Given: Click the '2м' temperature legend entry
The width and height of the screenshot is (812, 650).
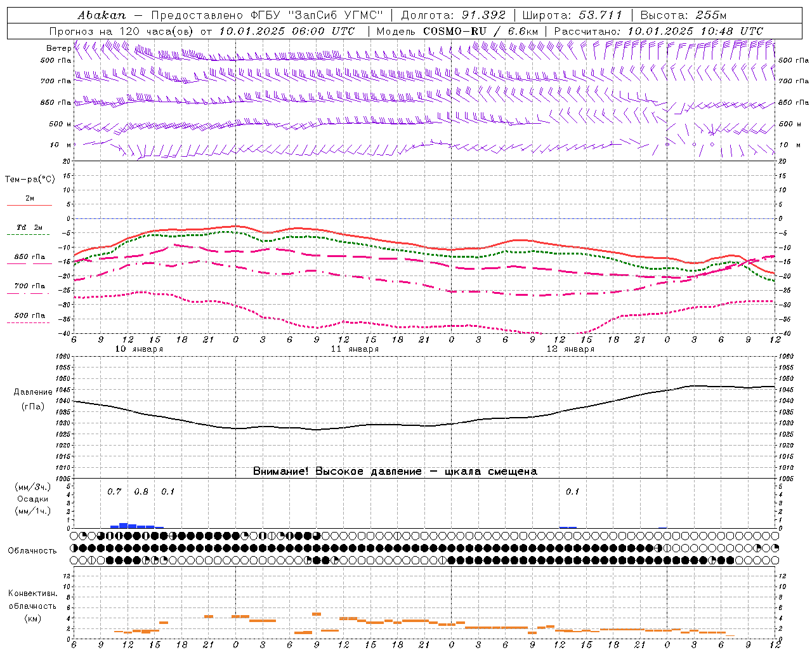Looking at the screenshot, I should tap(30, 198).
